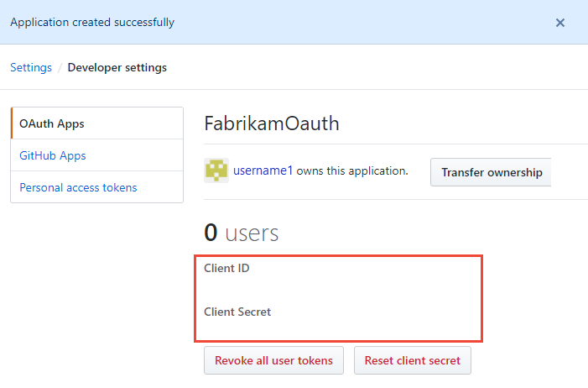Click Revoke all user tokens

point(273,360)
